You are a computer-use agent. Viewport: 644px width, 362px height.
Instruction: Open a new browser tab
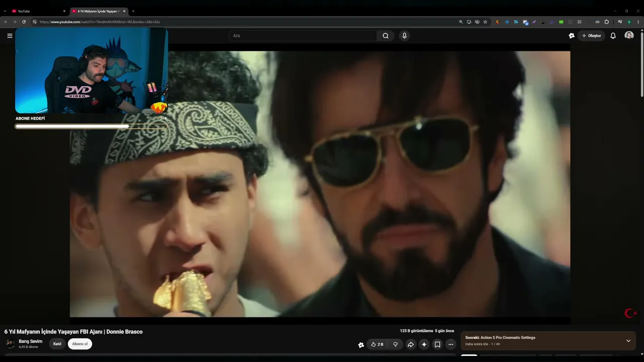[133, 11]
